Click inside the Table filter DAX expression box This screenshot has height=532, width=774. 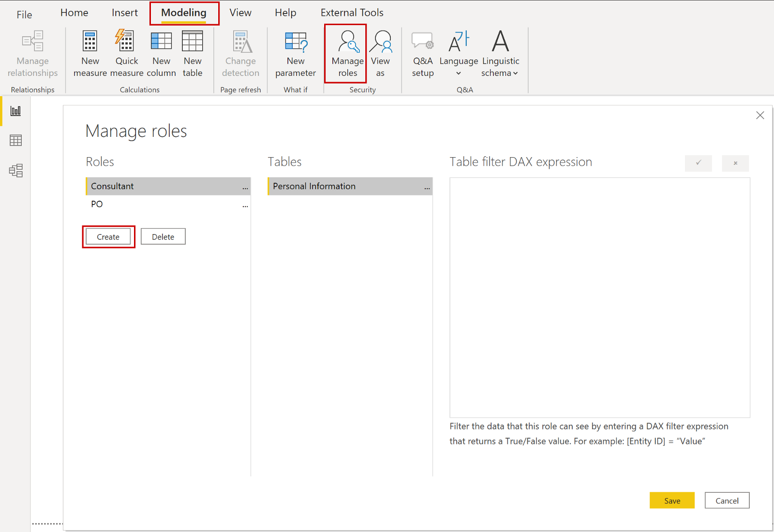coord(599,295)
